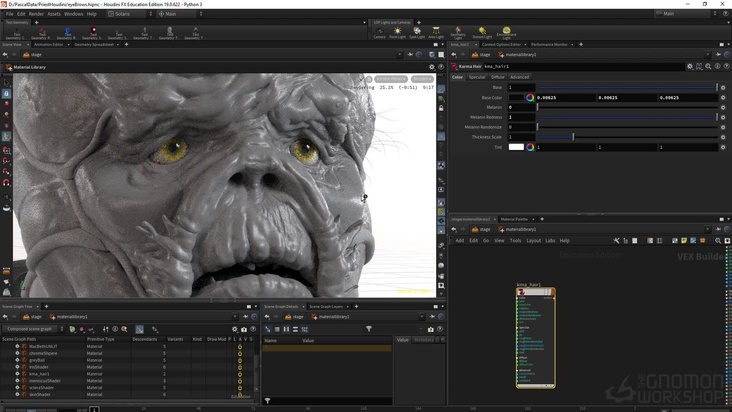Switch to the Specular parameter tab

pyautogui.click(x=477, y=77)
